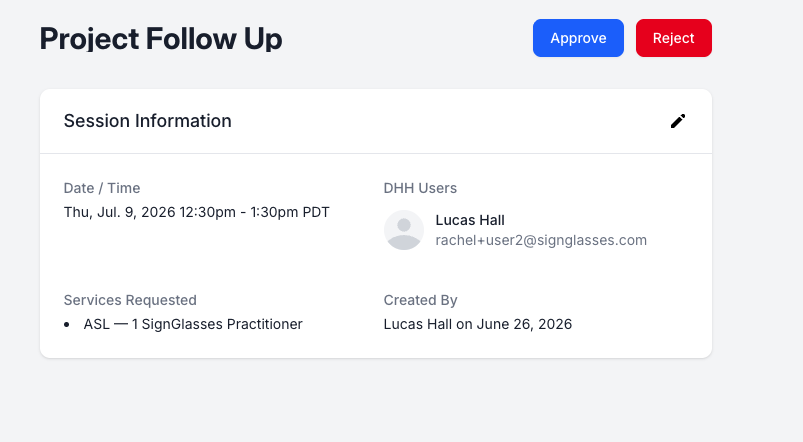The width and height of the screenshot is (803, 442).
Task: Click the Session Information header
Action: 147,121
